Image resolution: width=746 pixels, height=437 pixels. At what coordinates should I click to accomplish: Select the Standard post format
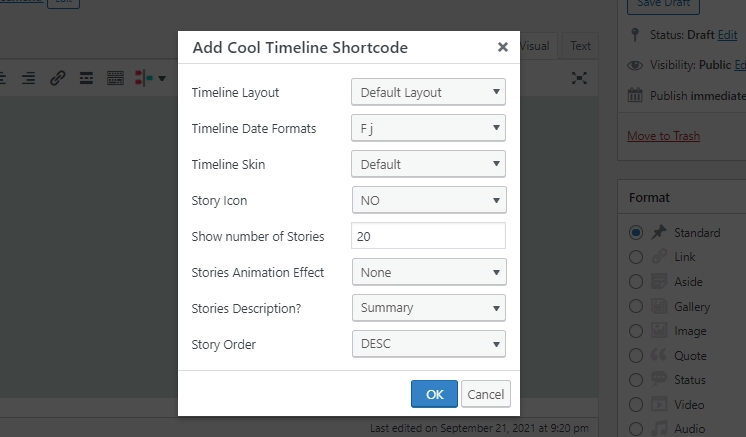pyautogui.click(x=636, y=233)
